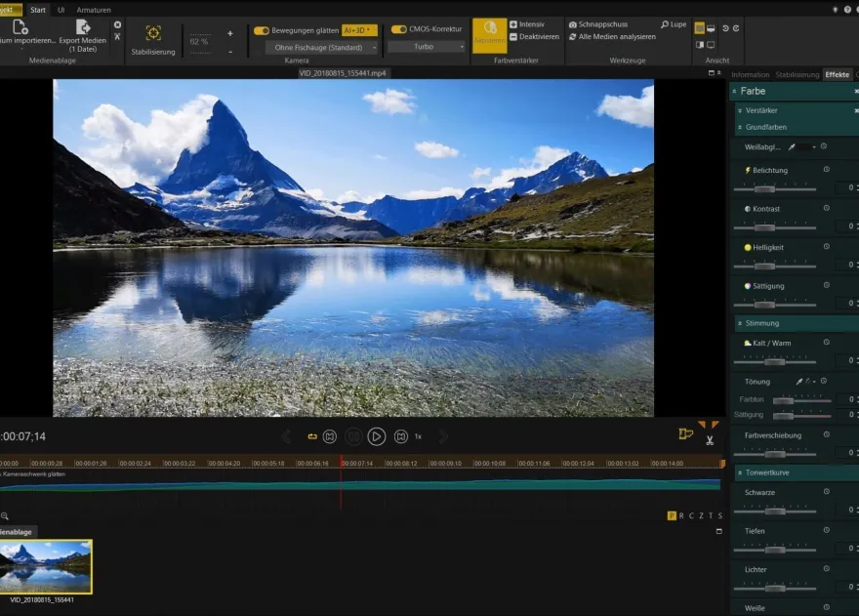
Task: Click the help question mark icon
Action: [847, 10]
